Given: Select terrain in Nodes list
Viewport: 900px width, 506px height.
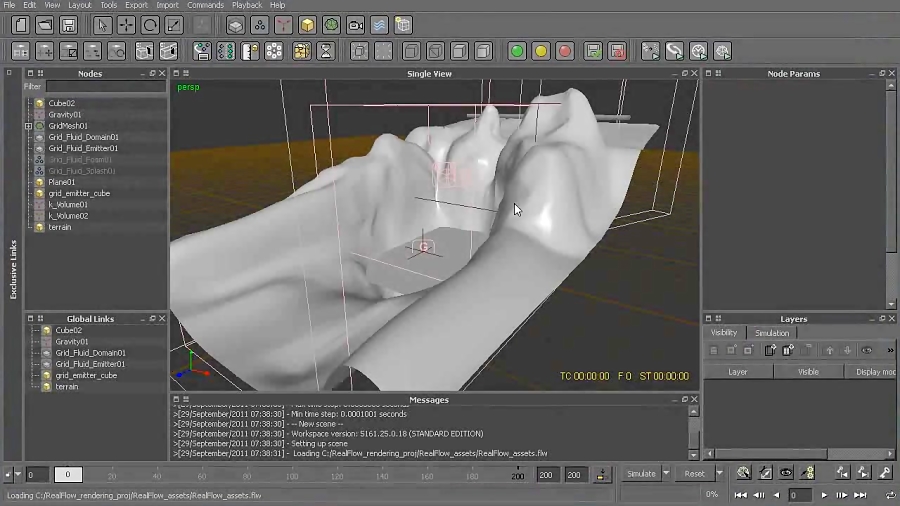Looking at the screenshot, I should click(60, 227).
